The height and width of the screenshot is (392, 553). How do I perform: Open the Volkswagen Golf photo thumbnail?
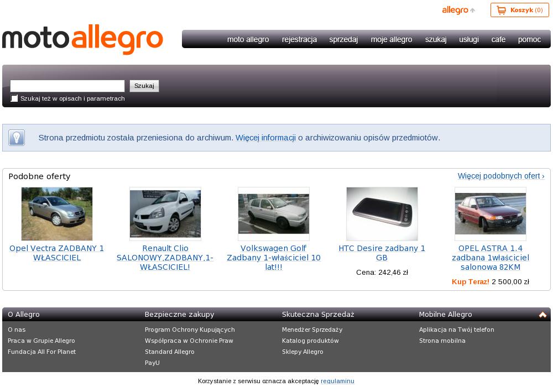(x=274, y=214)
